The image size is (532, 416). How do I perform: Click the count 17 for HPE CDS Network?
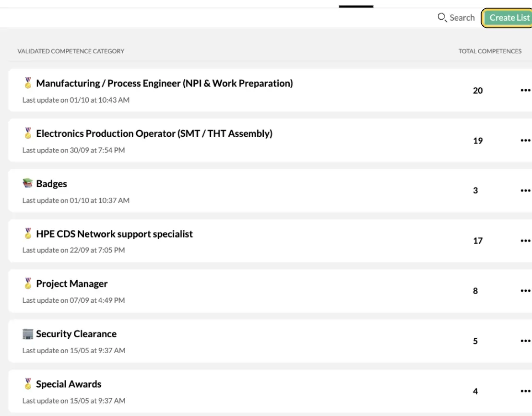478,241
